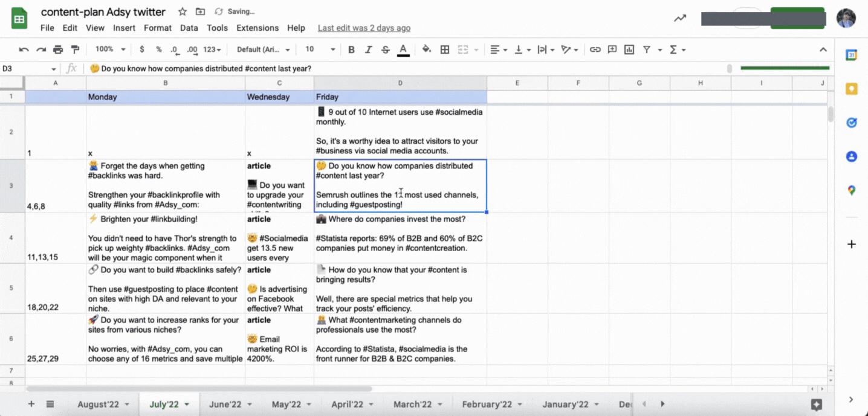Open text wrapping dropdown
Screen dimensions: 868x416
(546, 50)
